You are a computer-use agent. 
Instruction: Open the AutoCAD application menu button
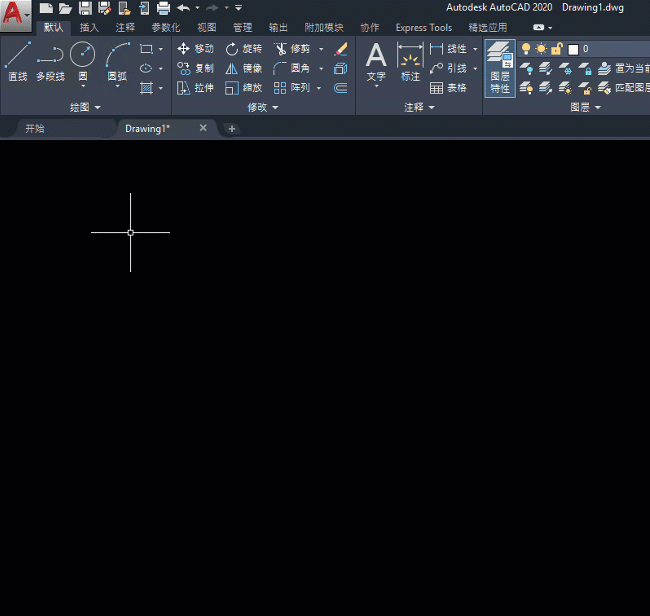click(15, 15)
